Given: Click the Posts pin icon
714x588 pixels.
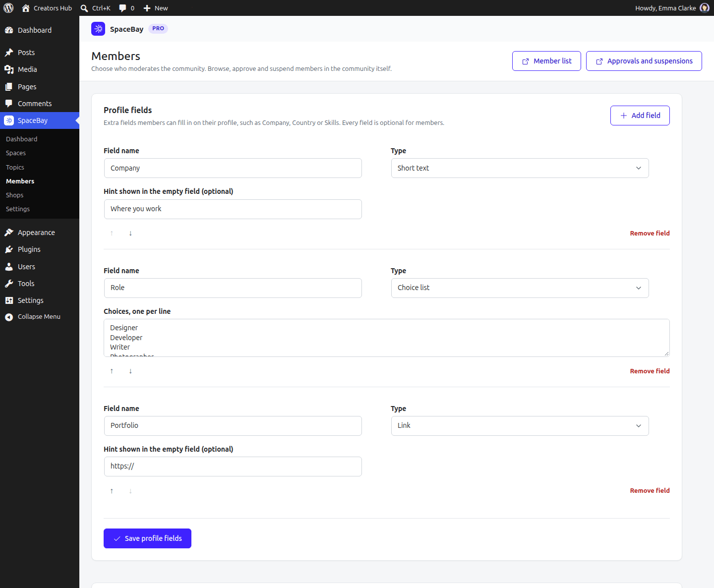Looking at the screenshot, I should [x=9, y=53].
